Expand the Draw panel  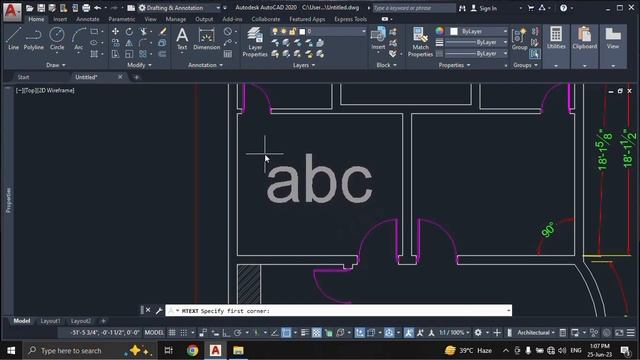pyautogui.click(x=56, y=65)
